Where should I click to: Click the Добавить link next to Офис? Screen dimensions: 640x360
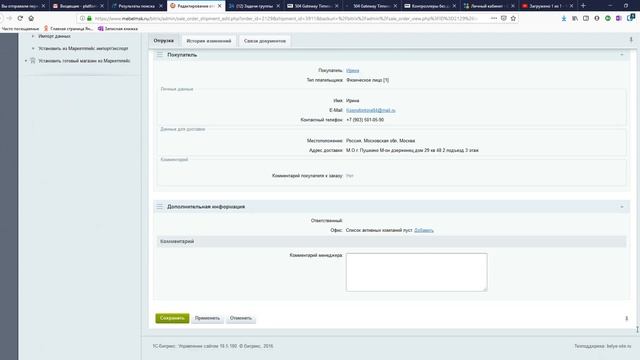pos(424,230)
